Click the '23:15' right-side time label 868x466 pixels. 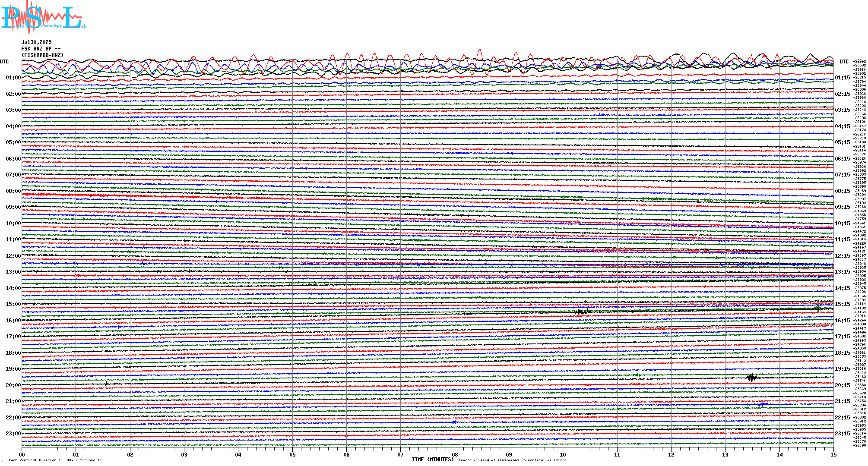[x=843, y=434]
